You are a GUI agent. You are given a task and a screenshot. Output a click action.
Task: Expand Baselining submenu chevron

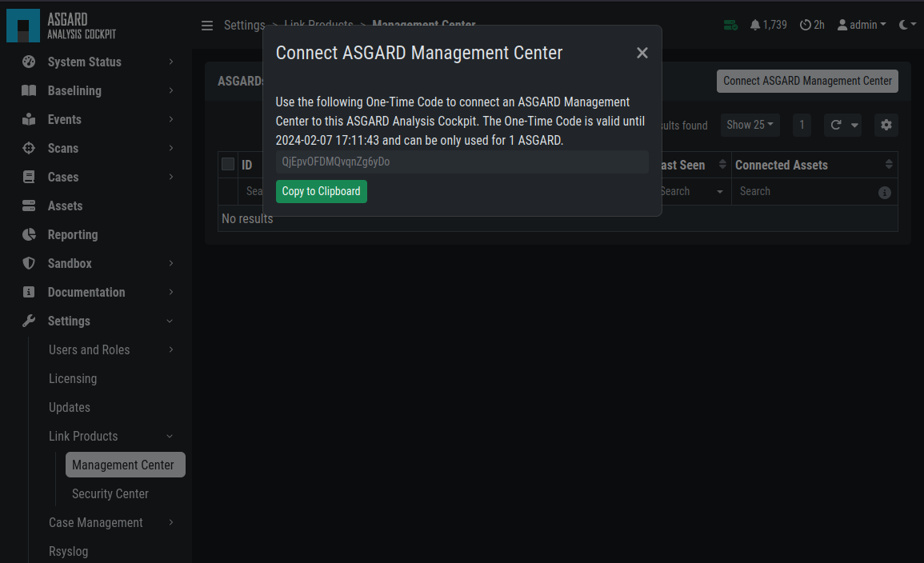(x=171, y=90)
